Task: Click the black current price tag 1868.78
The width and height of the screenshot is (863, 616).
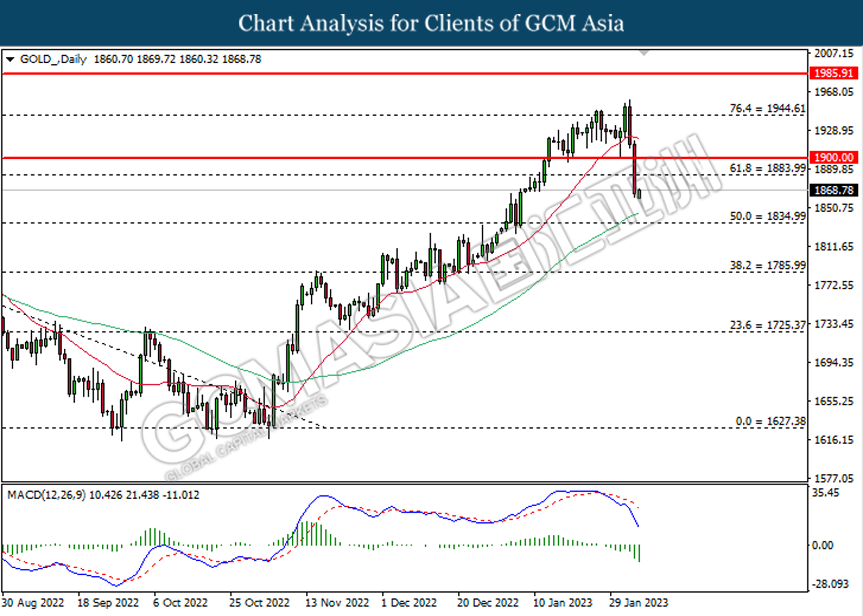Action: pyautogui.click(x=834, y=190)
